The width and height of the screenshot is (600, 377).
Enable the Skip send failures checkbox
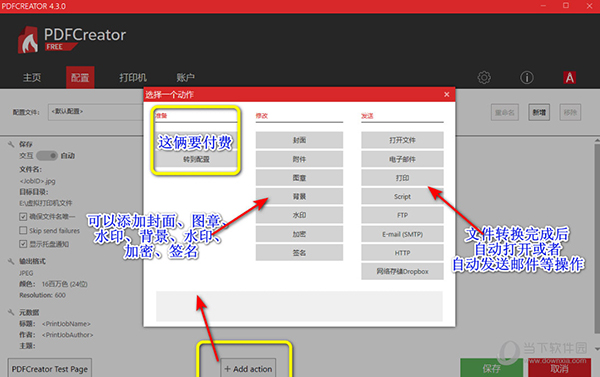(x=23, y=230)
